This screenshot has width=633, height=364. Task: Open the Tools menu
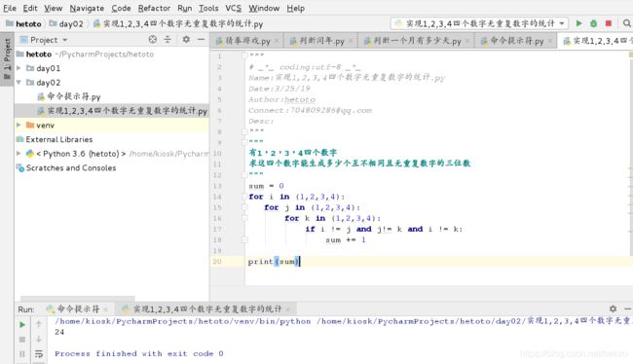click(x=208, y=8)
